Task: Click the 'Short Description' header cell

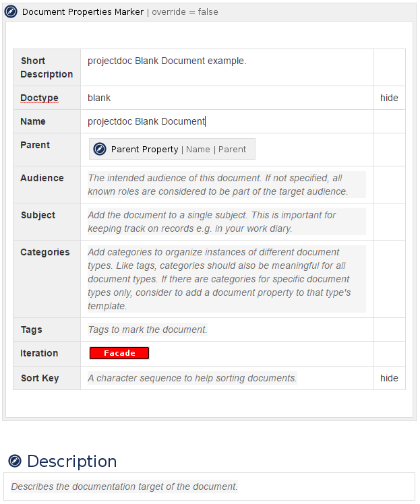Action: pos(47,67)
